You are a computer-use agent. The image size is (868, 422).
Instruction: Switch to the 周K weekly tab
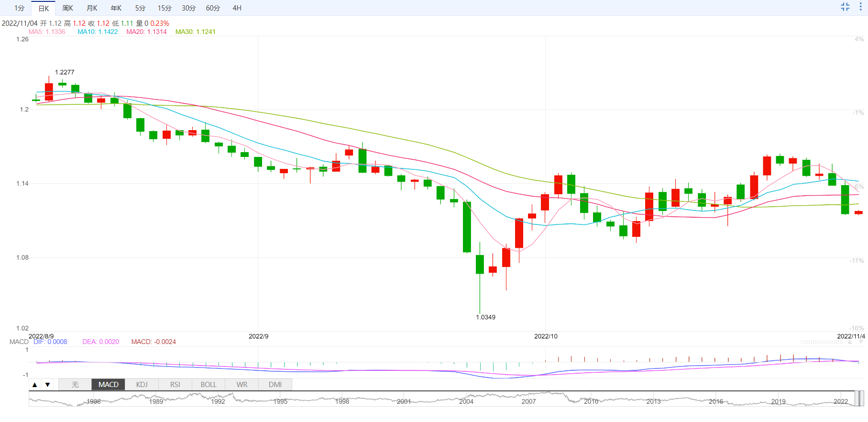68,8
